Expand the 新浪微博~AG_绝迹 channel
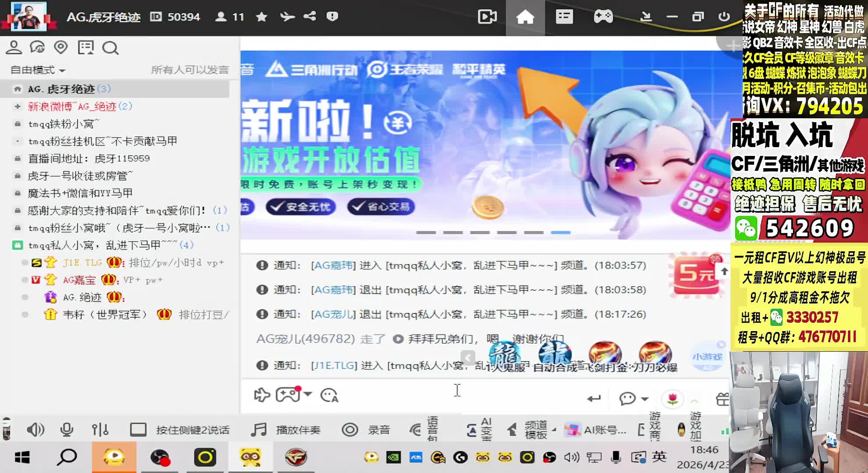The image size is (868, 473). (18, 106)
